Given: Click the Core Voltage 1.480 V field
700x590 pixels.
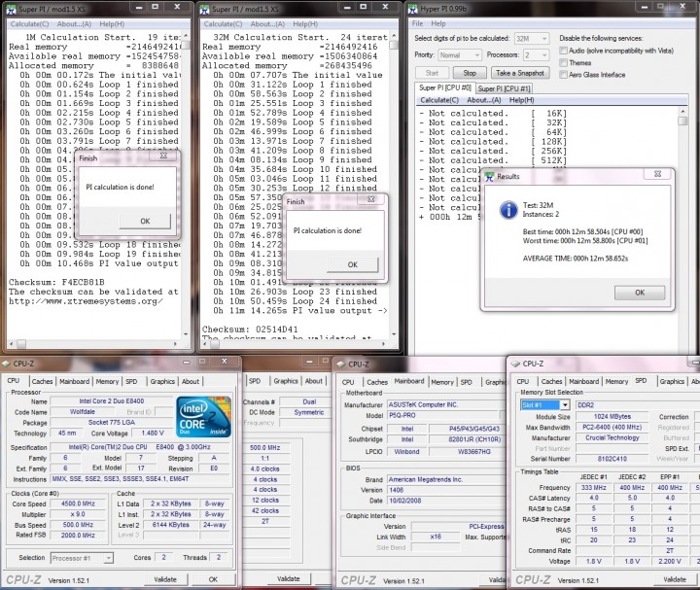Looking at the screenshot, I should click(153, 433).
